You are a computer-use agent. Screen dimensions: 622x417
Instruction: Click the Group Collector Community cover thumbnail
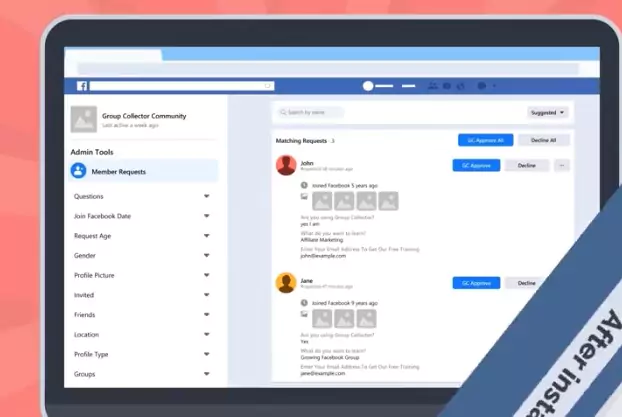tap(84, 119)
